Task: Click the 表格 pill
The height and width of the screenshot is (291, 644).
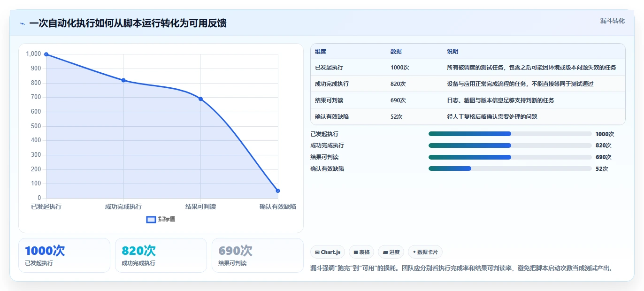Action: pos(361,252)
